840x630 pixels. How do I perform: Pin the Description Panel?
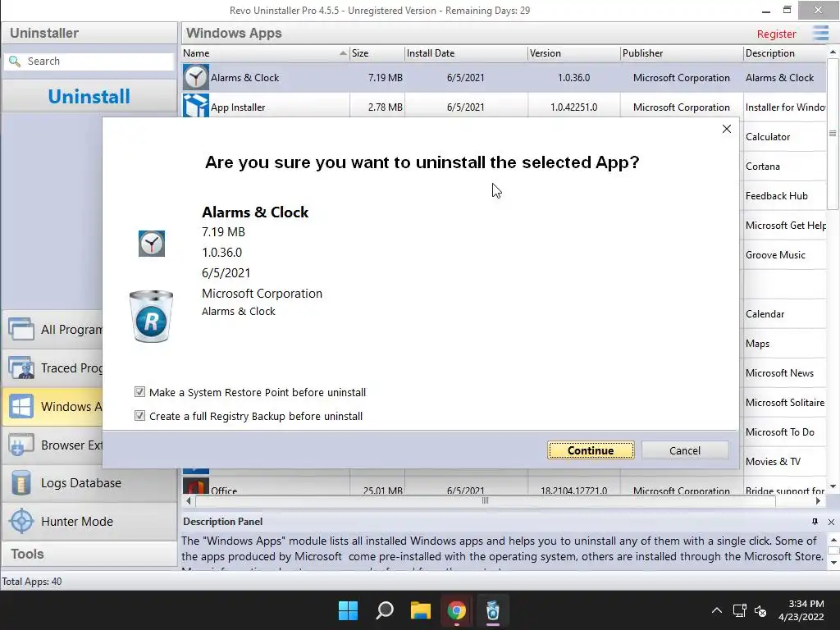click(x=815, y=521)
